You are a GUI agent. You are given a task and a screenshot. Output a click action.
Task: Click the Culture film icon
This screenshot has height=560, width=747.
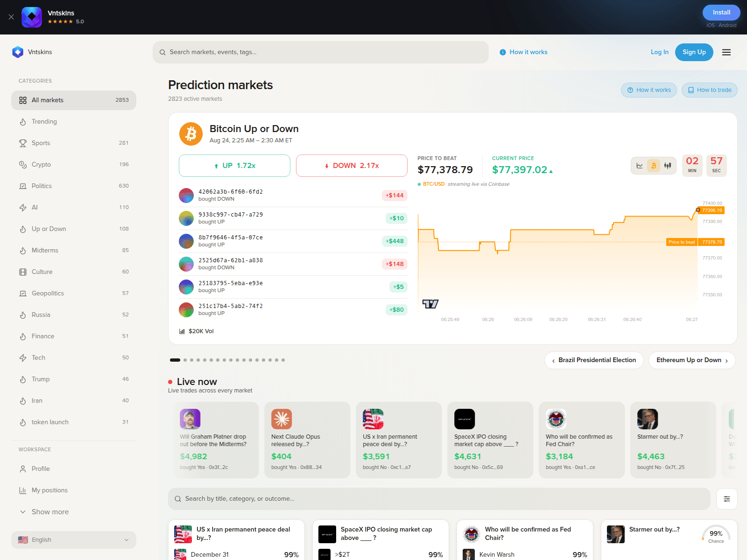(23, 272)
